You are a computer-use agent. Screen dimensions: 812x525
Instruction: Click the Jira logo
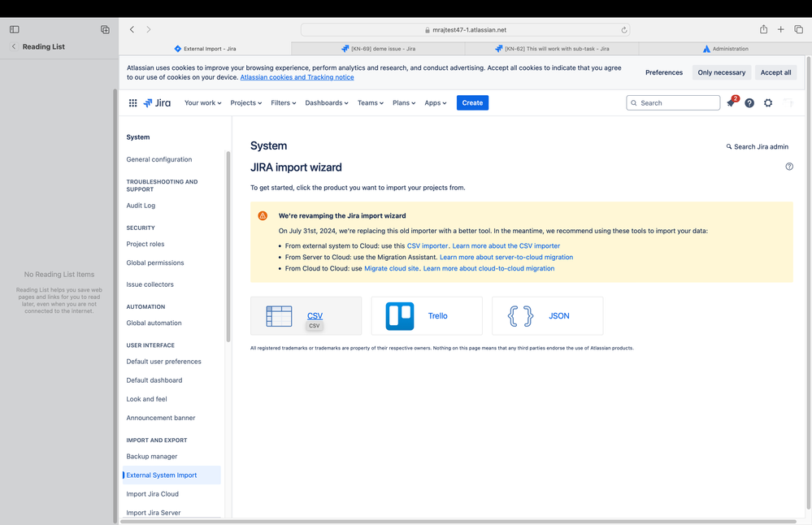(x=157, y=103)
